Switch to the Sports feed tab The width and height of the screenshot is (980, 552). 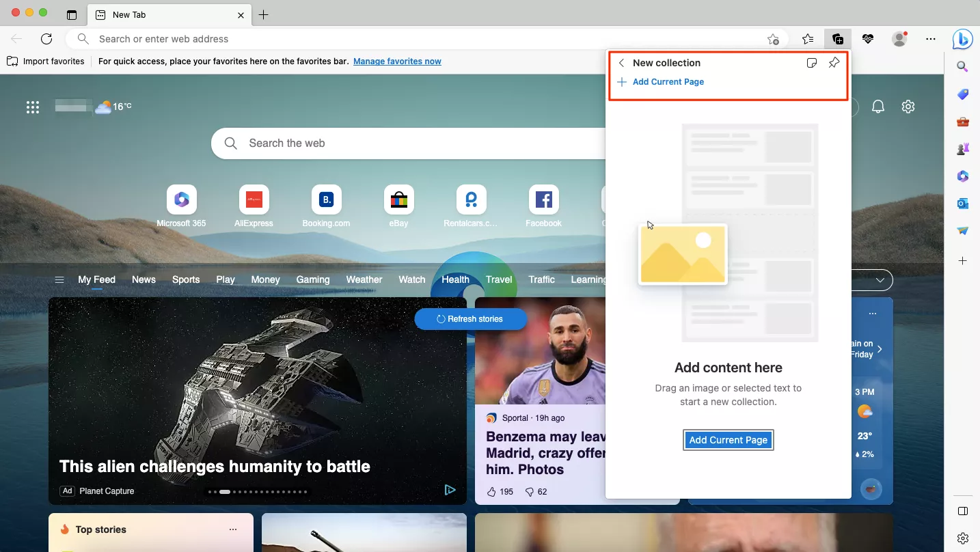click(186, 279)
